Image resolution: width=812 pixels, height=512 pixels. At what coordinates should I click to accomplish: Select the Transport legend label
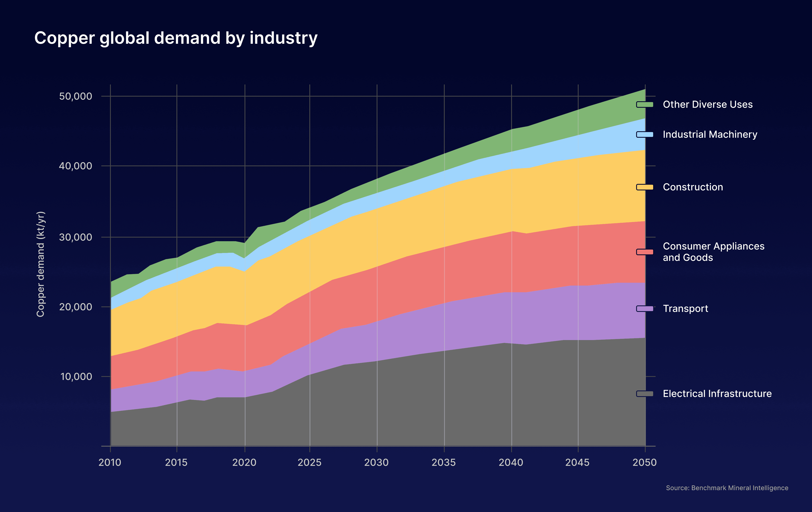(x=685, y=308)
